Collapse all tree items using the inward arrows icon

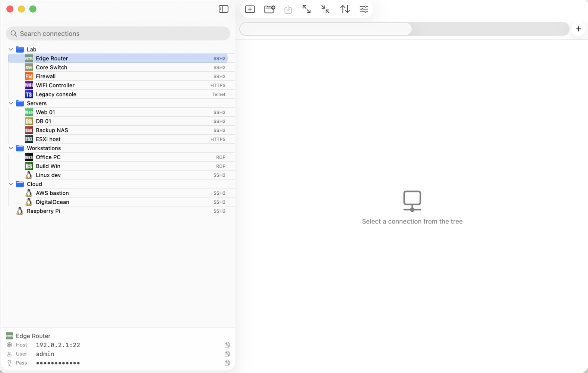pyautogui.click(x=325, y=9)
